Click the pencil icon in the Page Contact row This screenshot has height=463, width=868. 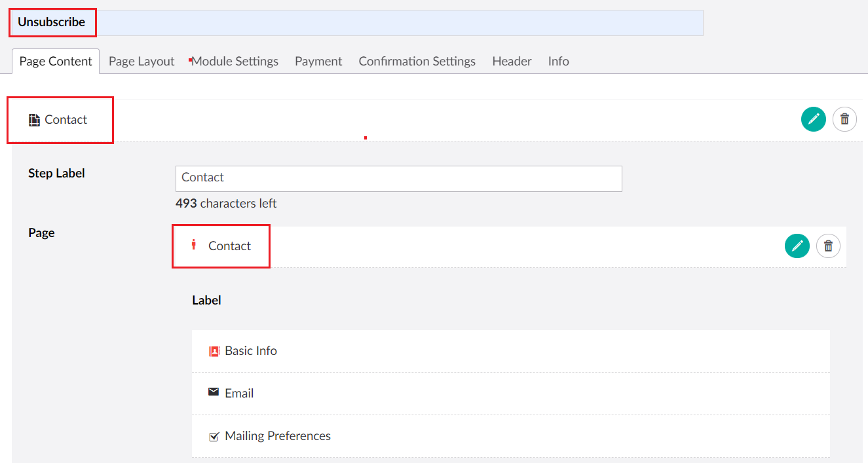(797, 246)
